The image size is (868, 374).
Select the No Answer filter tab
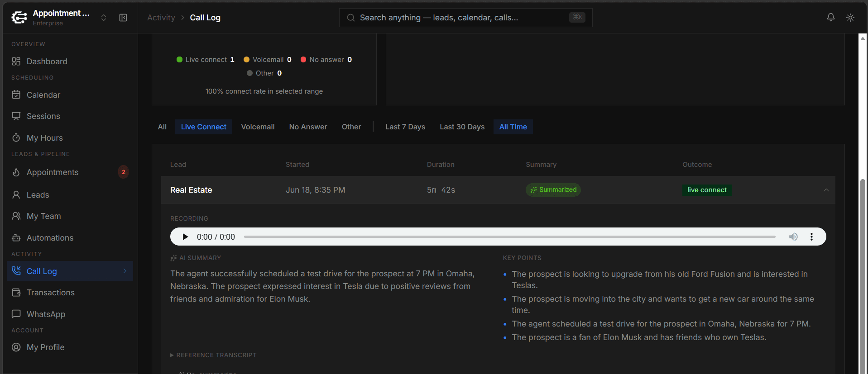[x=308, y=127]
